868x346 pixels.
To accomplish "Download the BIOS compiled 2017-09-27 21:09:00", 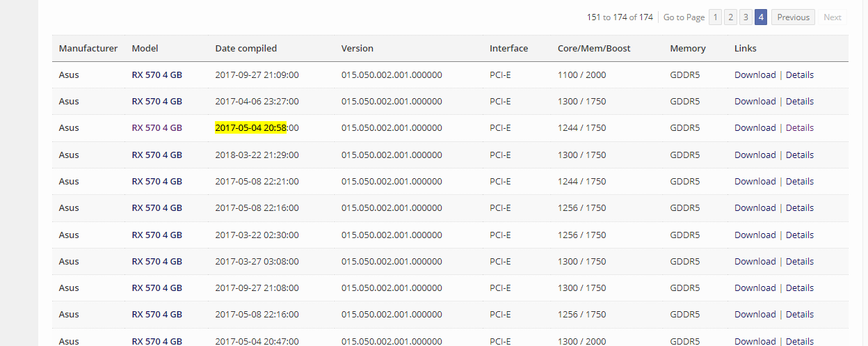I will click(x=755, y=75).
